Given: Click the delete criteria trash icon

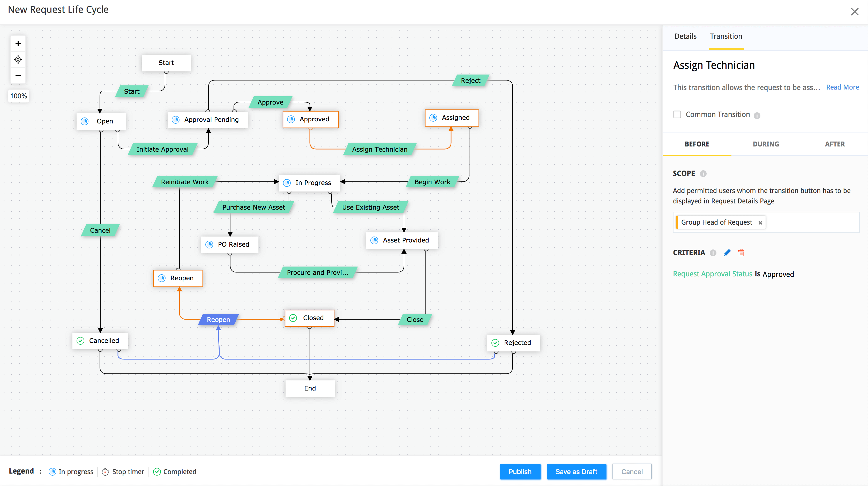Looking at the screenshot, I should (741, 253).
